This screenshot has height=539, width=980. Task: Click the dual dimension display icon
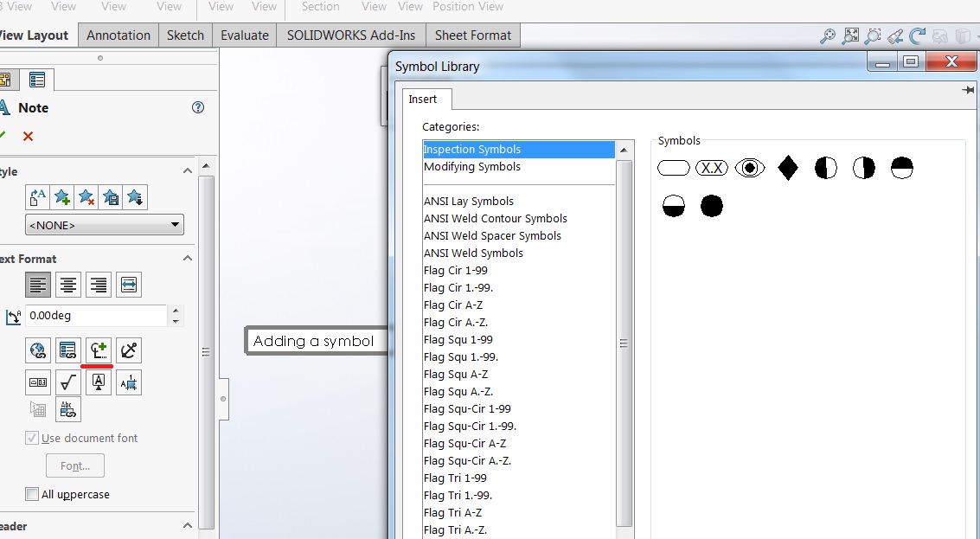coord(38,382)
